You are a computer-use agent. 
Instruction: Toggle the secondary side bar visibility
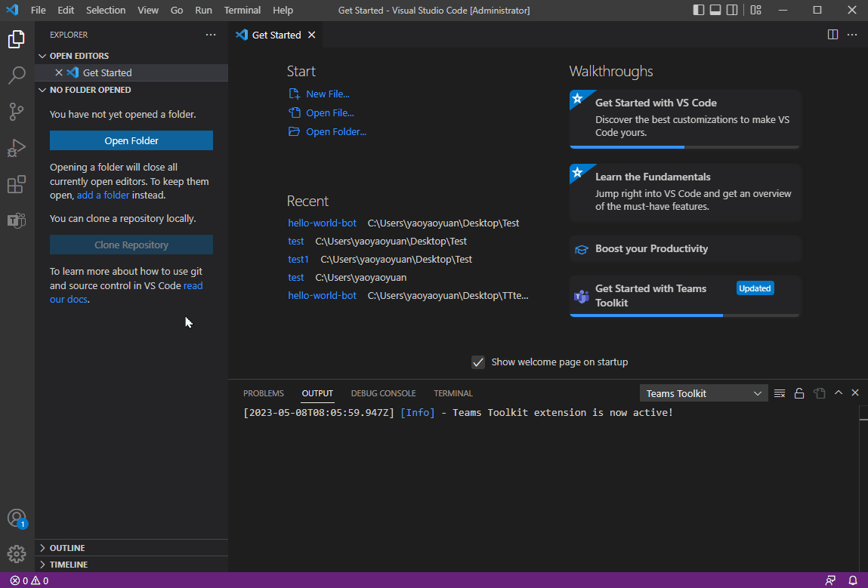click(x=732, y=10)
